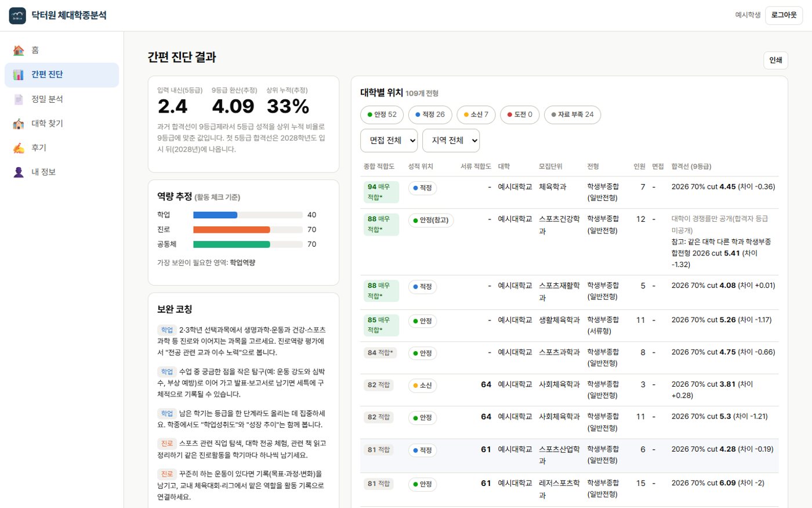This screenshot has height=508, width=812.
Task: Click the writing hand icon beside 후기
Action: pos(19,148)
